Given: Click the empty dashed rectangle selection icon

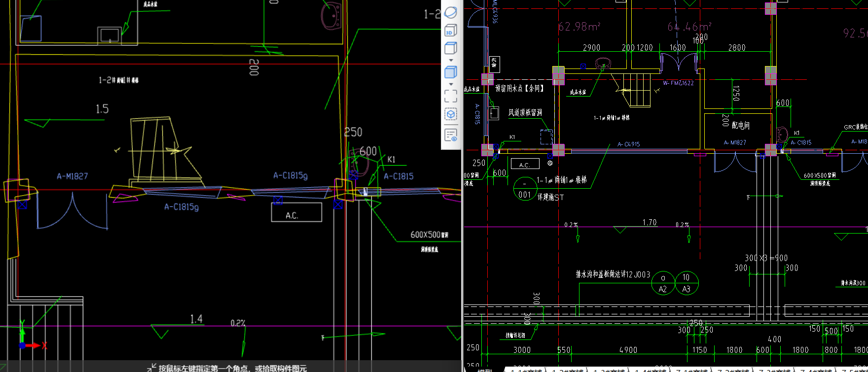Looking at the screenshot, I should pyautogui.click(x=451, y=96).
